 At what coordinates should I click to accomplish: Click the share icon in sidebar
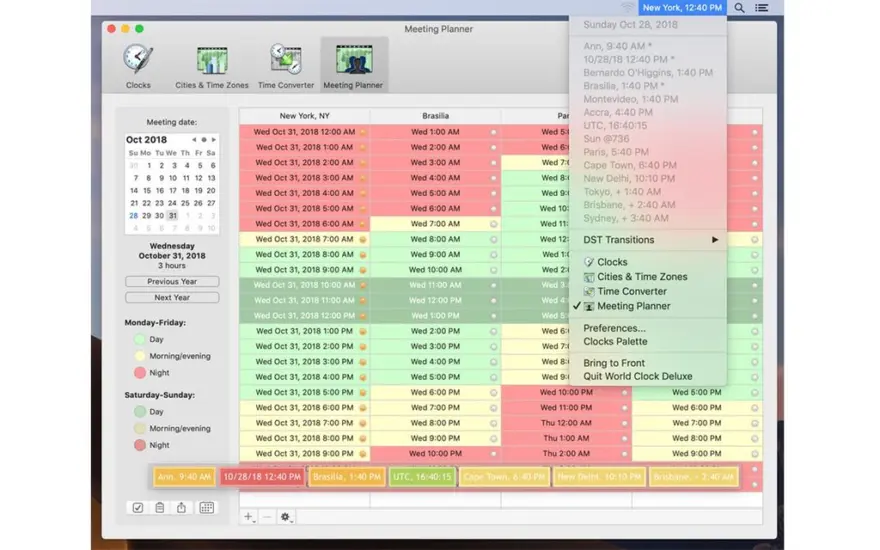pyautogui.click(x=181, y=508)
